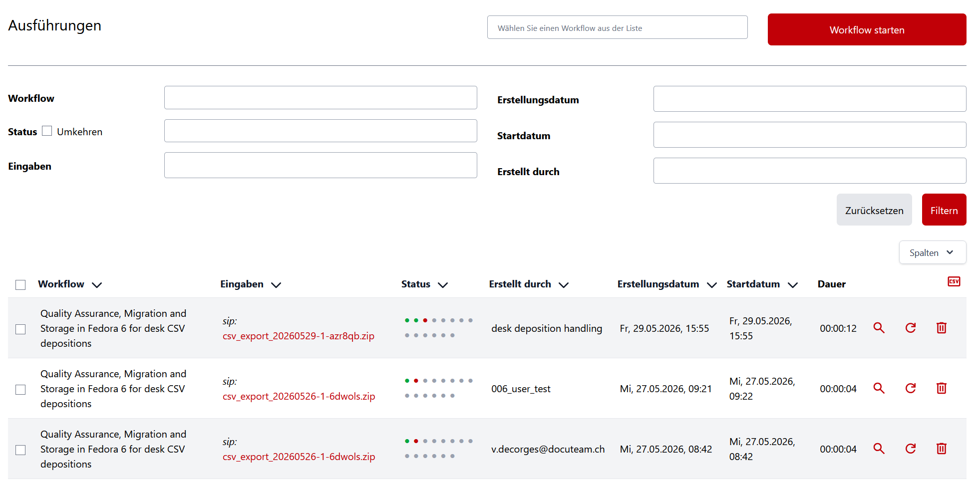Select the row created by 006_user_test

(20, 389)
